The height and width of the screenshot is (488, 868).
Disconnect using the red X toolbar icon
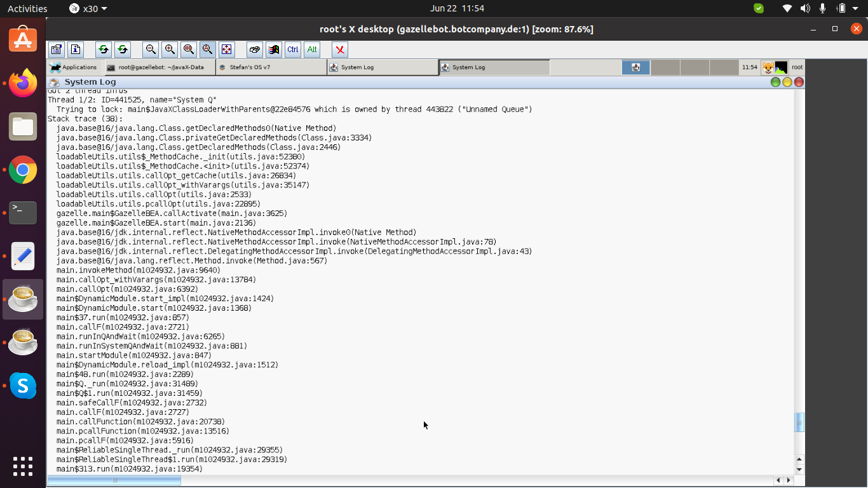pyautogui.click(x=340, y=50)
